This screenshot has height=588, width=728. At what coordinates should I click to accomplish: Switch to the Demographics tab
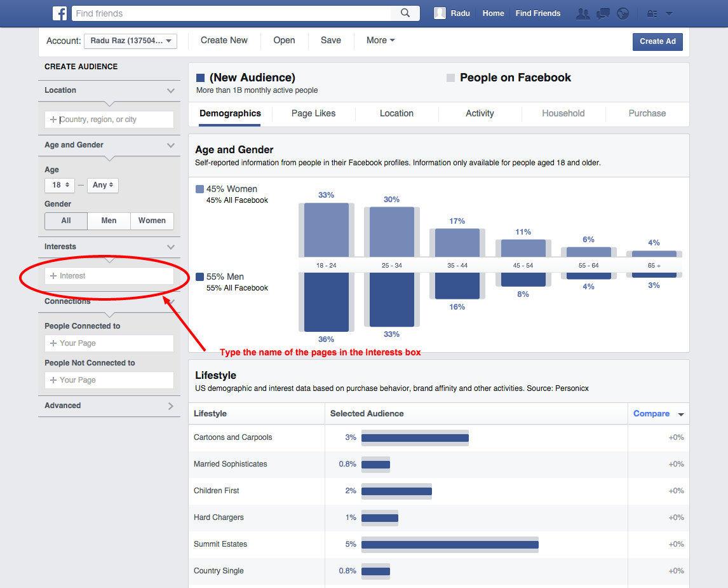pyautogui.click(x=230, y=113)
